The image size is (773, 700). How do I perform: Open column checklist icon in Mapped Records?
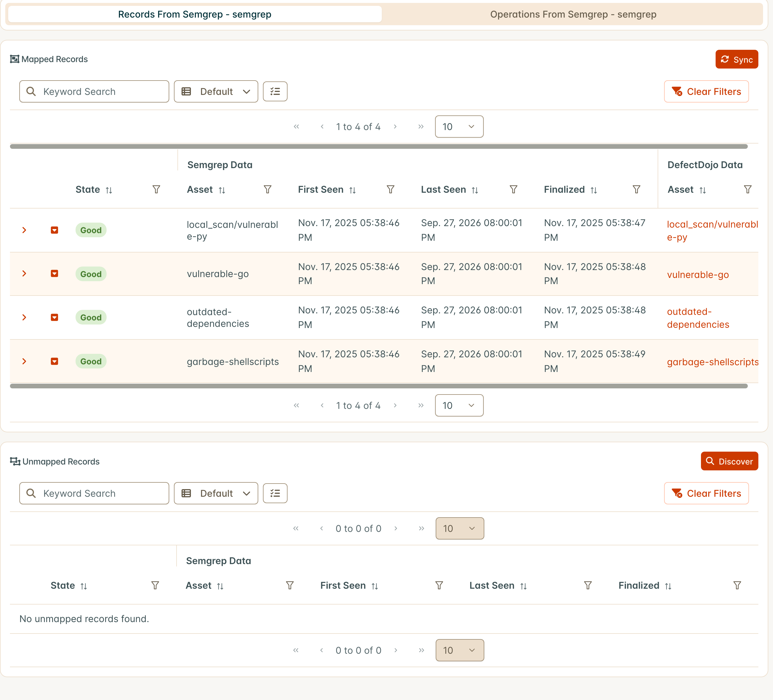point(275,91)
